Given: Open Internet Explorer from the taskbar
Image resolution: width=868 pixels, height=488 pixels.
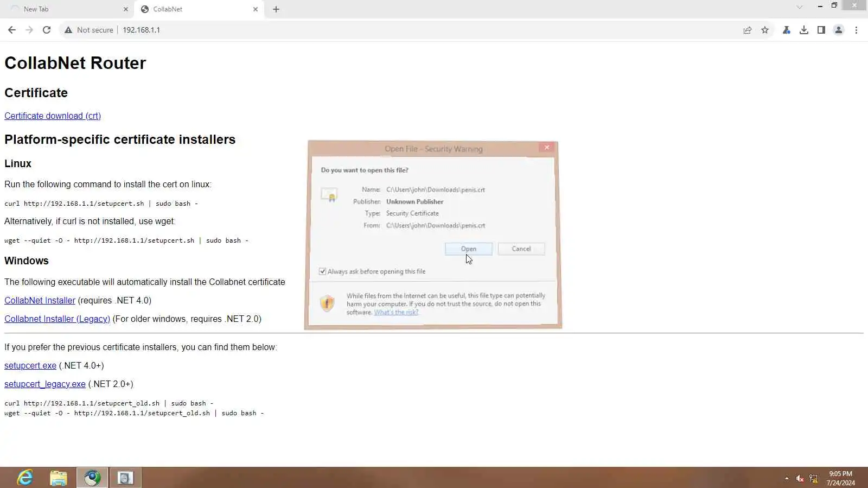Looking at the screenshot, I should tap(25, 478).
